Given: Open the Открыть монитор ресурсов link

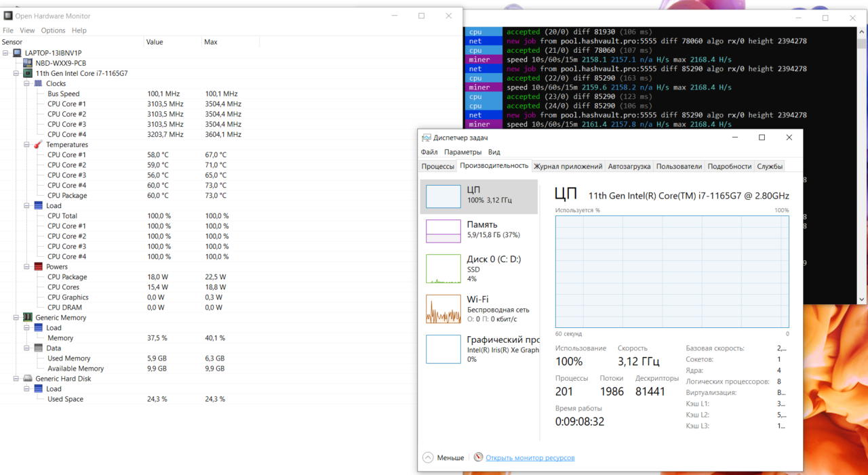Looking at the screenshot, I should (x=530, y=458).
